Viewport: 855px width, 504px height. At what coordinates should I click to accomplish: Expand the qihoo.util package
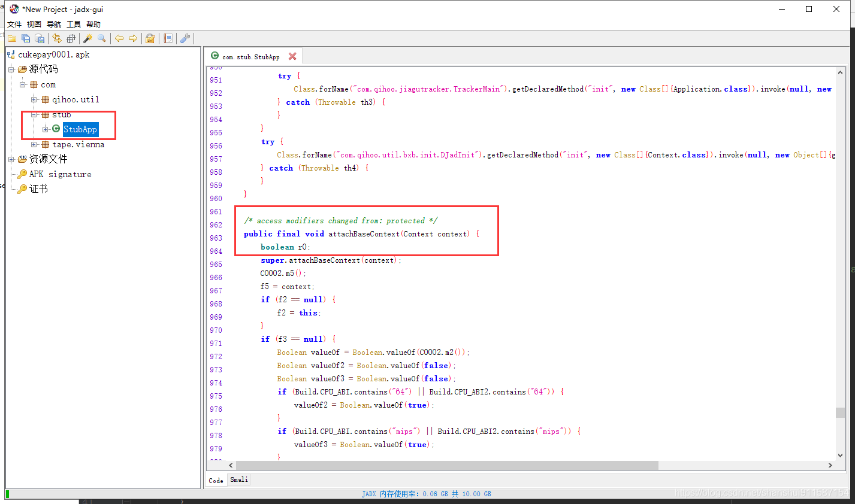(x=34, y=99)
